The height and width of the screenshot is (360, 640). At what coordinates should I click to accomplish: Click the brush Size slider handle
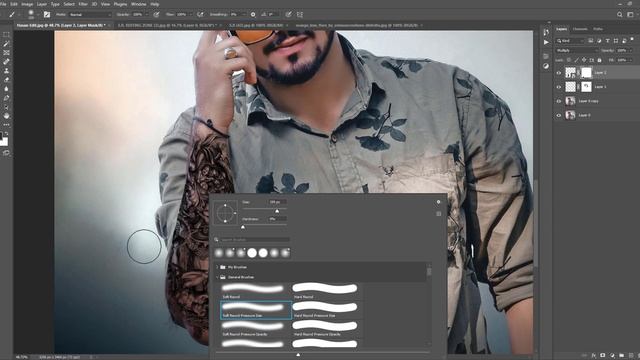(277, 211)
